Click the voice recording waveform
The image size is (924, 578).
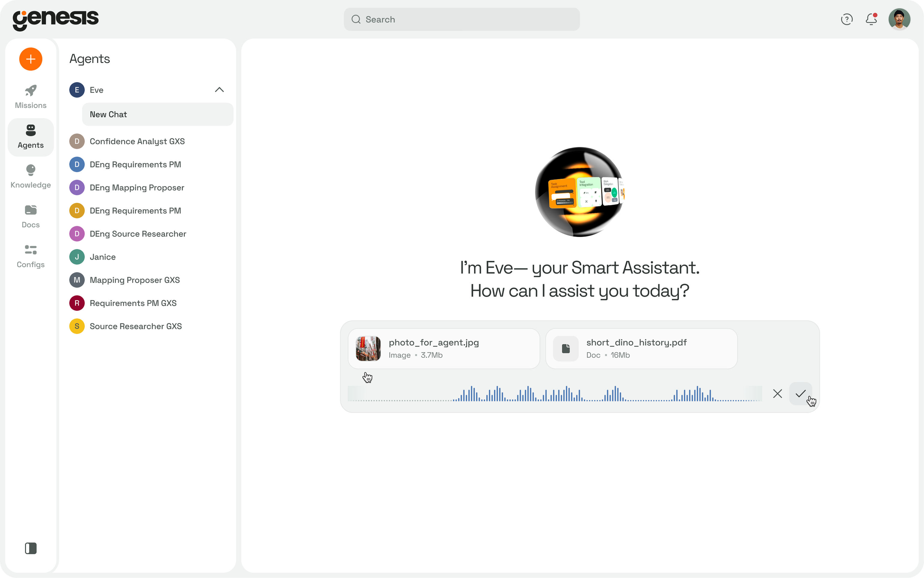coord(555,394)
